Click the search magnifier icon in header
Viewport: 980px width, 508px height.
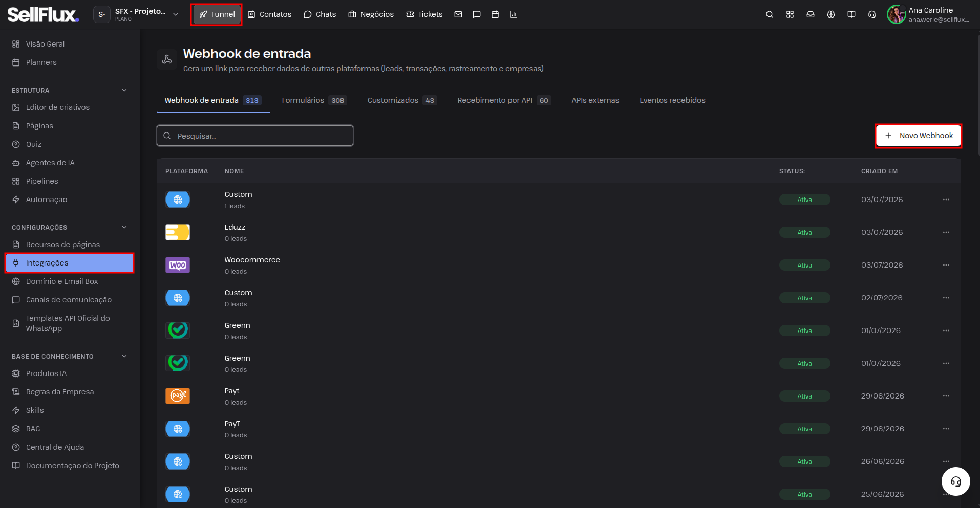coord(770,14)
